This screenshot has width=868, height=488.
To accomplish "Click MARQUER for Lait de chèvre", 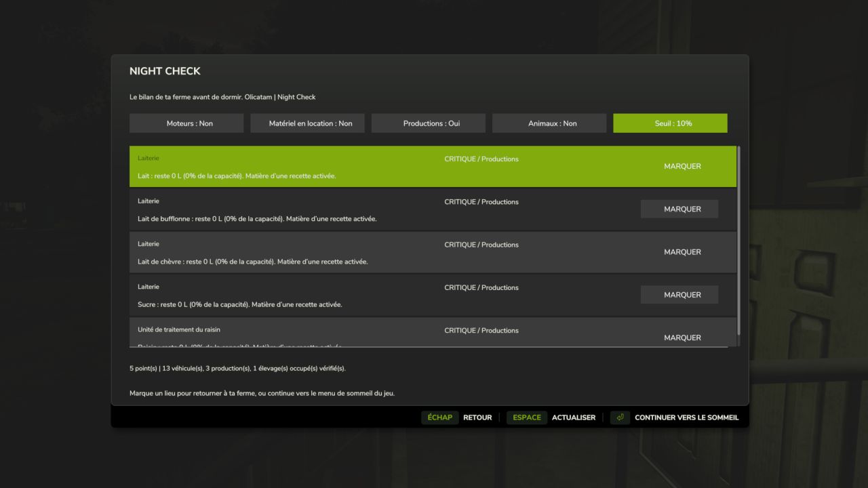I will tap(682, 251).
